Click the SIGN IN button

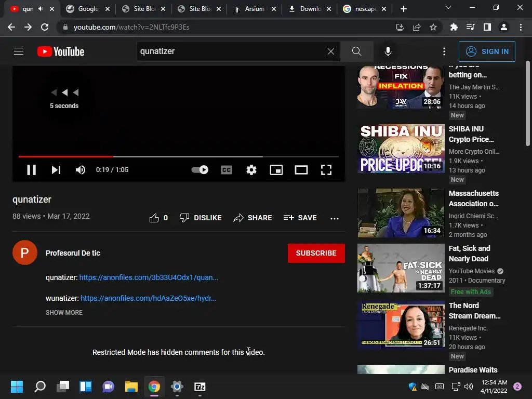(487, 51)
